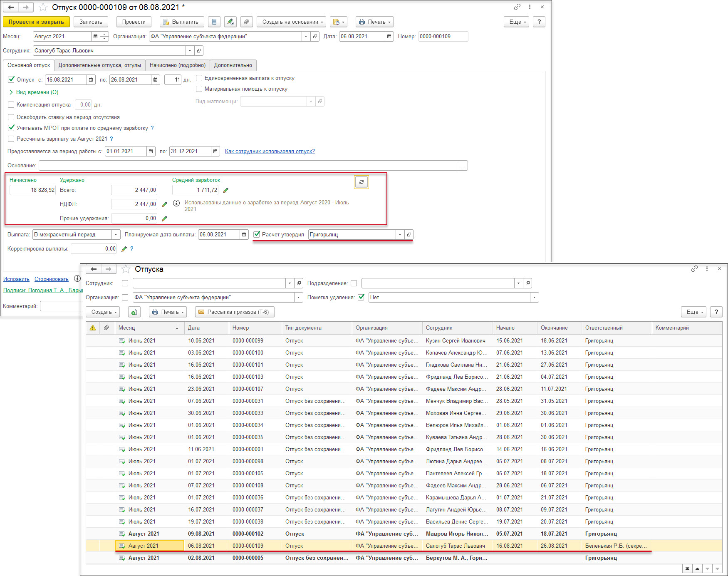The width and height of the screenshot is (728, 576).
Task: Recalculate document with refresh icon
Action: point(362,182)
